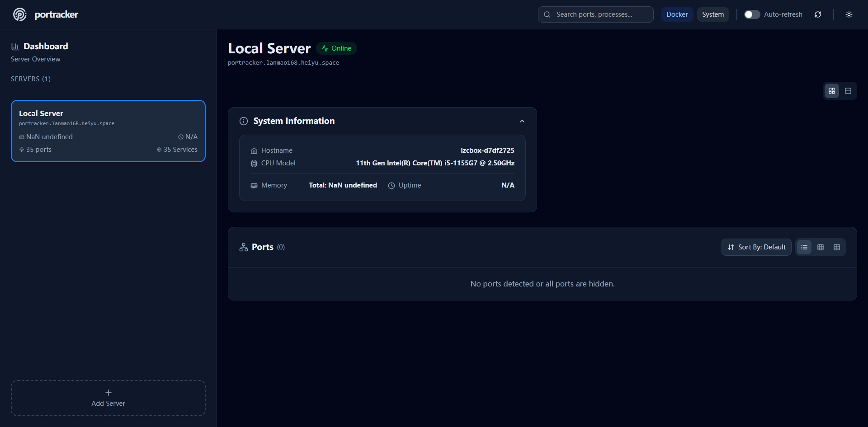Select the grid layout icon above System Information

832,91
